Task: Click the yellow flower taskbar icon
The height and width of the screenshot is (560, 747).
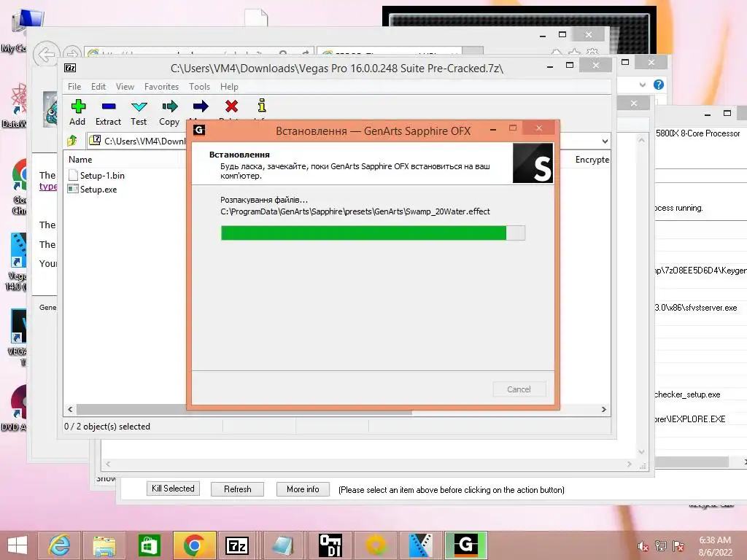Action: pos(376,545)
